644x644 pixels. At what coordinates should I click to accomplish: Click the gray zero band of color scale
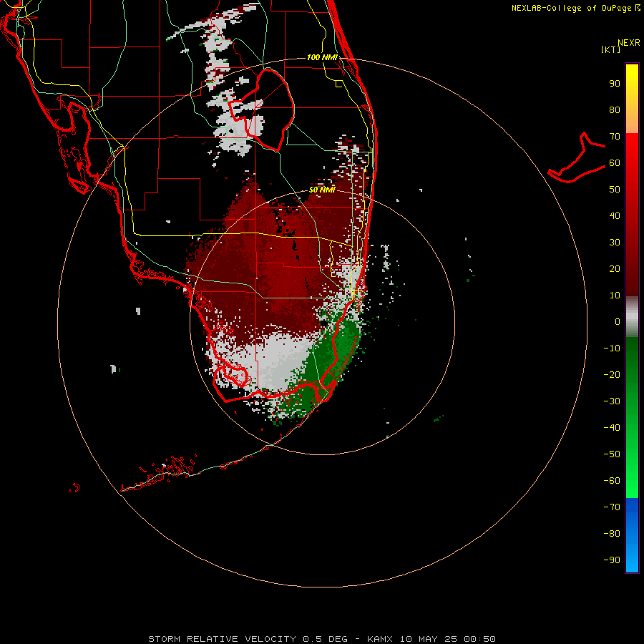pyautogui.click(x=632, y=317)
